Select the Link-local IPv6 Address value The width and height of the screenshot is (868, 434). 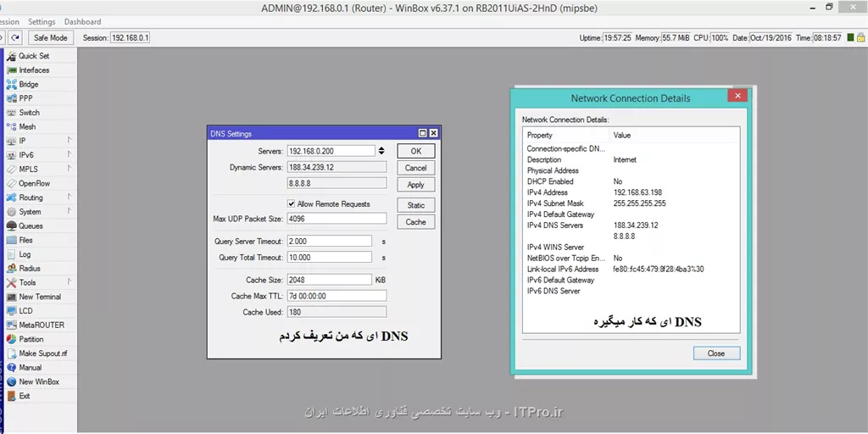[x=658, y=269]
